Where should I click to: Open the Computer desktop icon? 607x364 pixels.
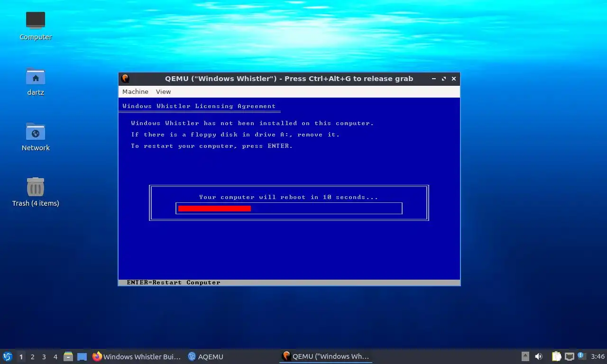pyautogui.click(x=36, y=26)
